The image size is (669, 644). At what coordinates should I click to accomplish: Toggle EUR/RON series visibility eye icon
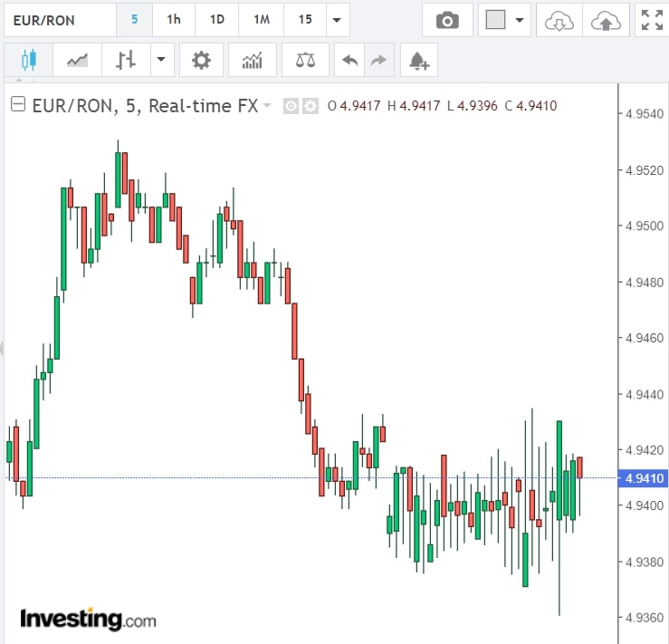(x=291, y=106)
